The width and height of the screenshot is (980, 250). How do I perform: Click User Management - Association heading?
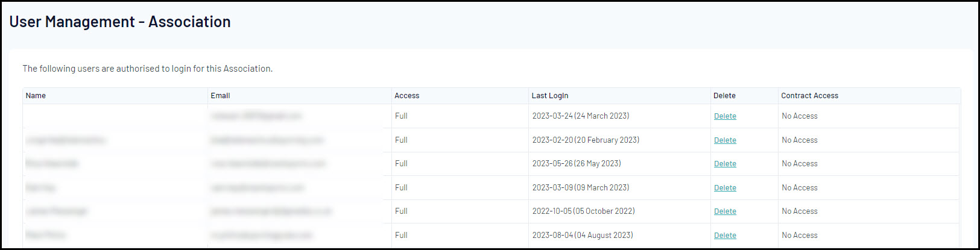click(120, 22)
